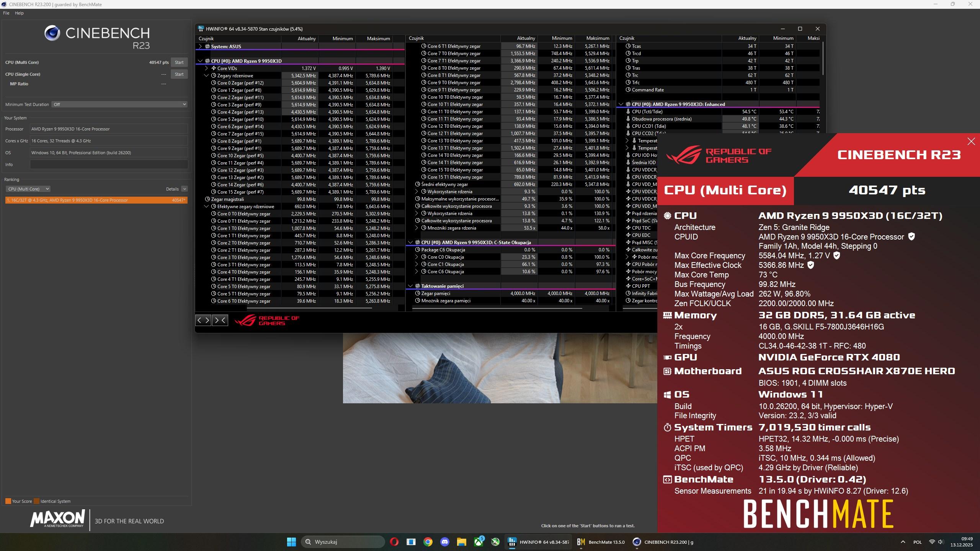
Task: Open the ranking Details dropdown arrow
Action: pyautogui.click(x=185, y=189)
